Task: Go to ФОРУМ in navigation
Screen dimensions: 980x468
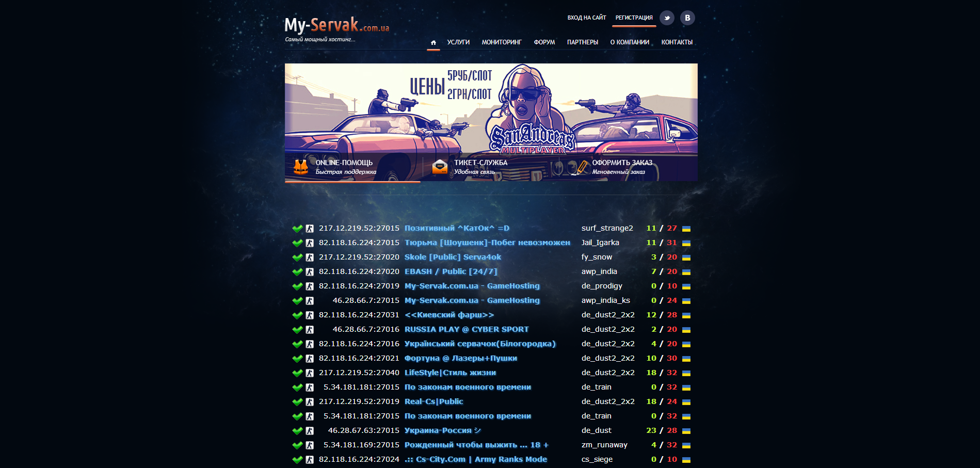Action: pyautogui.click(x=544, y=42)
